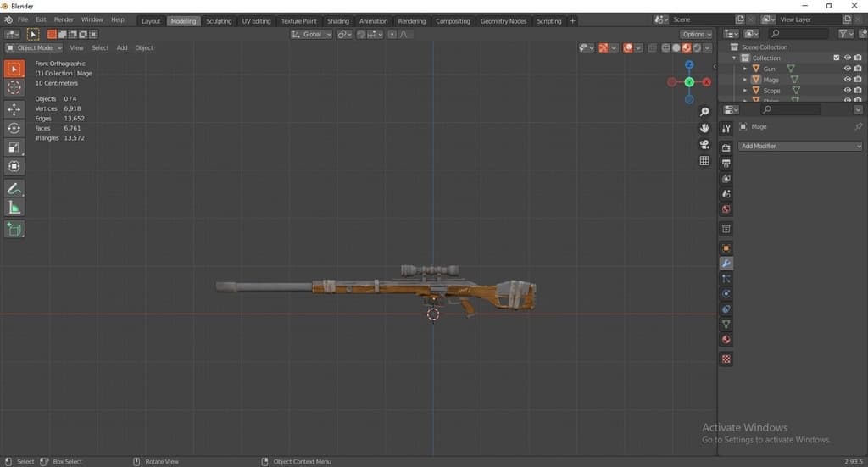The height and width of the screenshot is (467, 868).
Task: Click the Options button in viewport header
Action: 696,34
